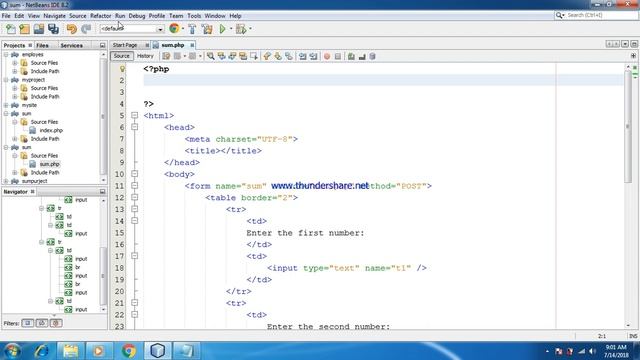
Task: Click the Shift Line Right icon
Action: coord(313,56)
